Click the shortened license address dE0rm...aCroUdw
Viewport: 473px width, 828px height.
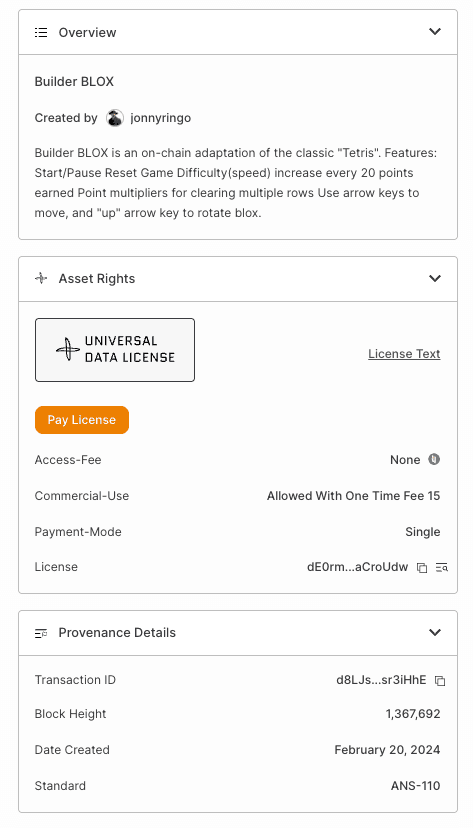tap(357, 567)
